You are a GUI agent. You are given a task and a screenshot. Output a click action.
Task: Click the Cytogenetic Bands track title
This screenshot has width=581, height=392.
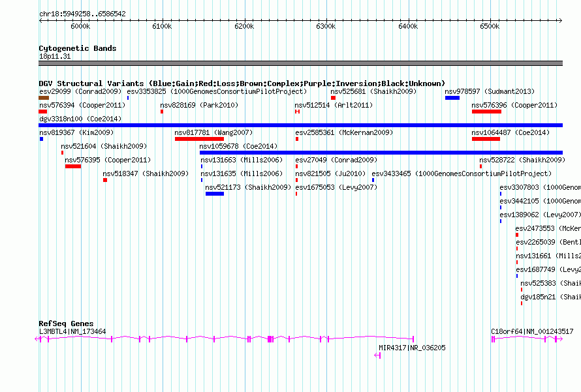78,48
